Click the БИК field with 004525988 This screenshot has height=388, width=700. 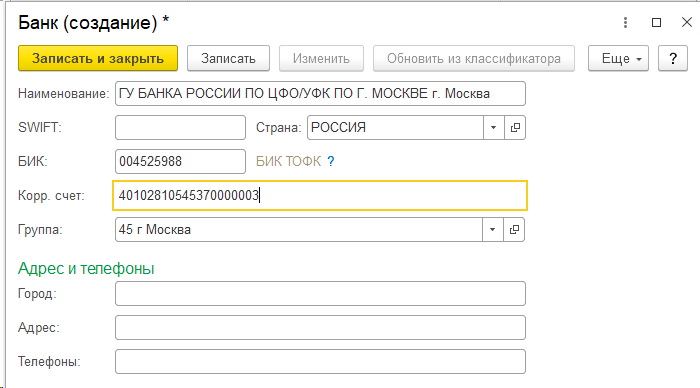click(x=180, y=162)
